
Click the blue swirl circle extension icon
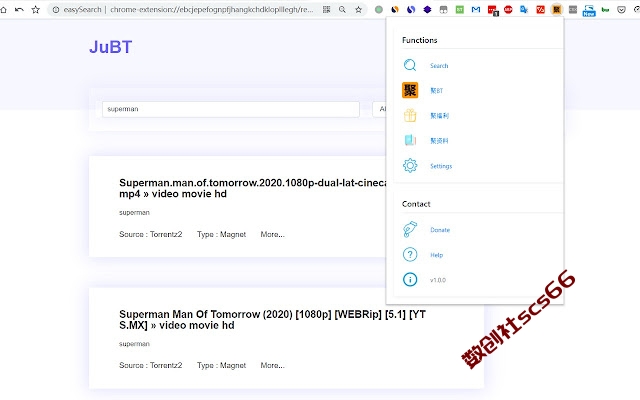click(411, 9)
